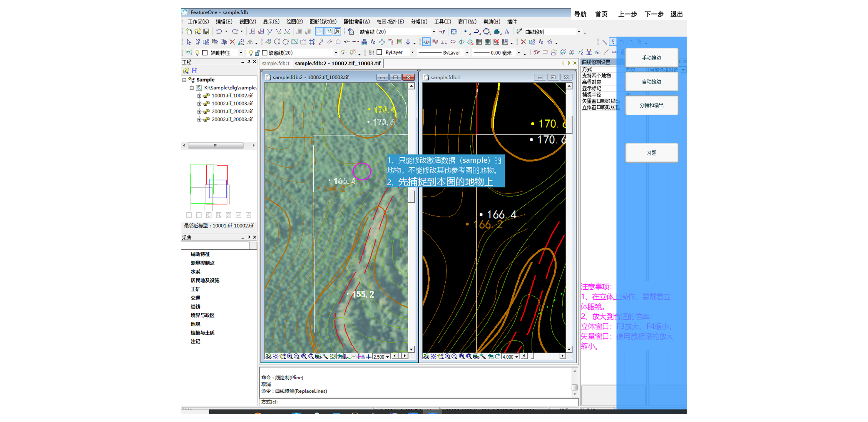
Task: Switch to the sample.fdb:1 tab
Action: point(276,63)
